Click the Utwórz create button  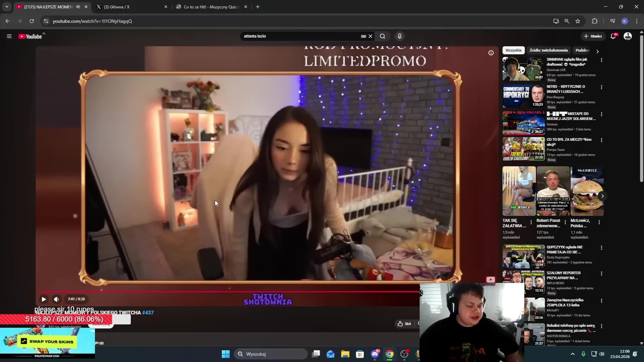coord(593,36)
